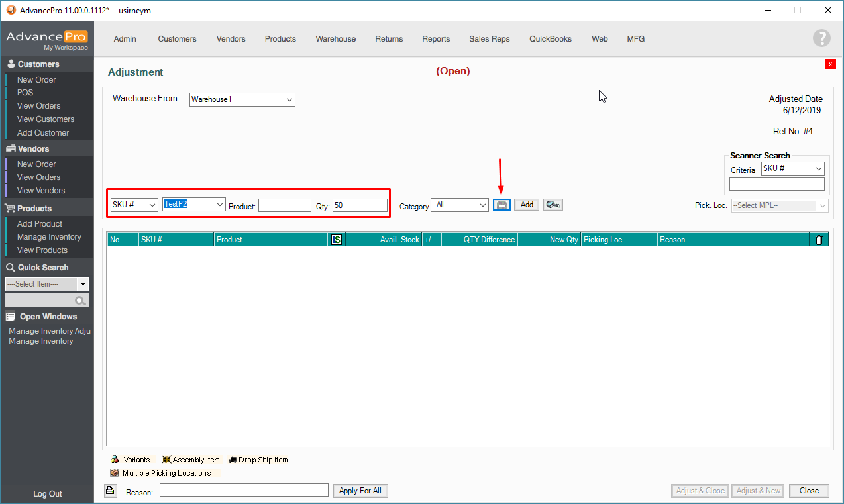Click the help question mark icon
Image resolution: width=844 pixels, height=504 pixels.
click(x=821, y=38)
